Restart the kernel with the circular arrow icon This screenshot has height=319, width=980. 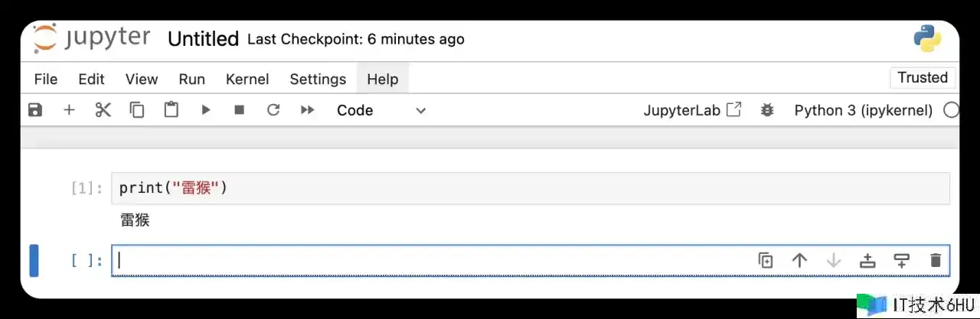(273, 110)
